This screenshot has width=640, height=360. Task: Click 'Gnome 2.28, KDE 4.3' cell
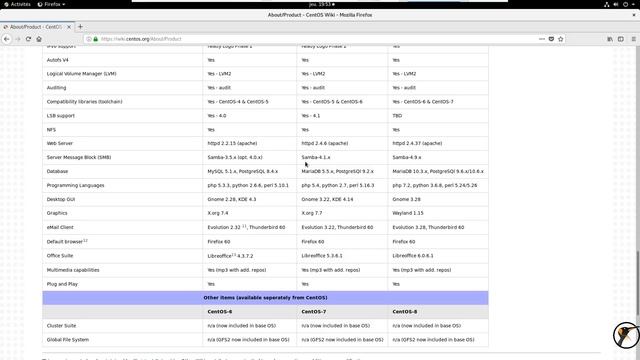click(x=232, y=199)
